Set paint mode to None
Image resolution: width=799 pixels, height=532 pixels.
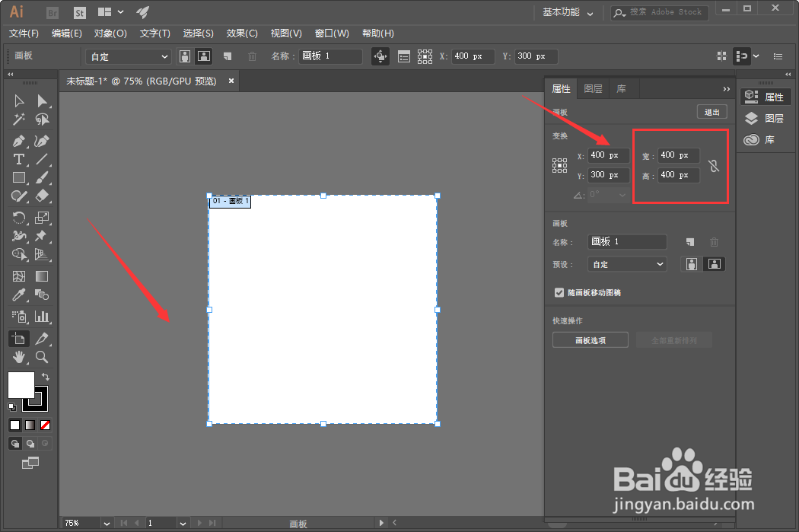pos(45,425)
